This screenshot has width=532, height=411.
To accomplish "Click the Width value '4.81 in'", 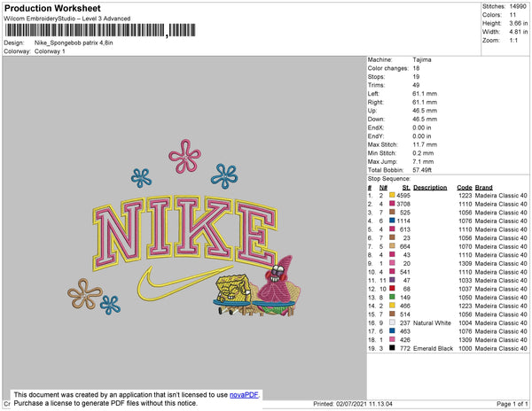I will pyautogui.click(x=519, y=32).
